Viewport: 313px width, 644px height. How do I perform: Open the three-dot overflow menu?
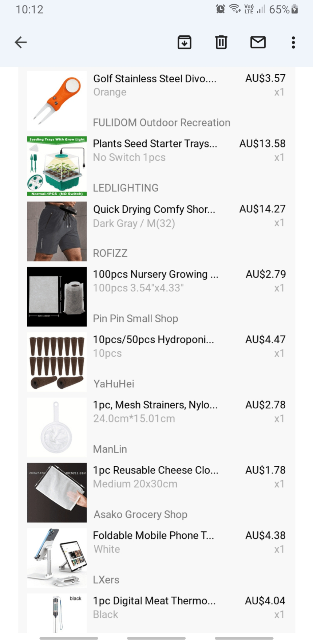293,42
